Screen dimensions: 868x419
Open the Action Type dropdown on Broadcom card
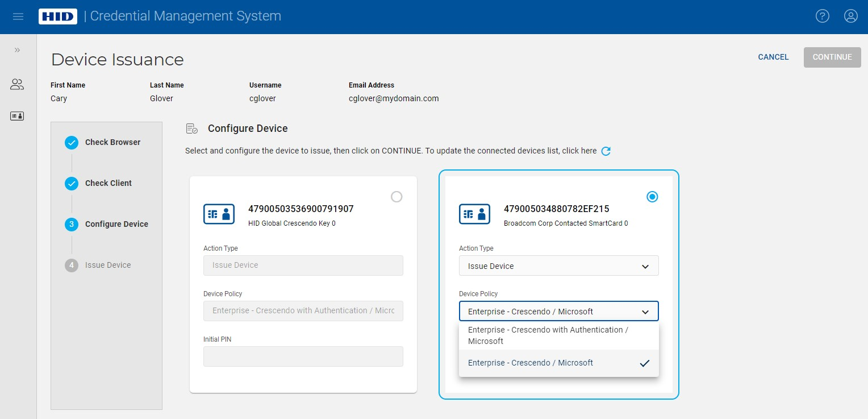pos(558,266)
